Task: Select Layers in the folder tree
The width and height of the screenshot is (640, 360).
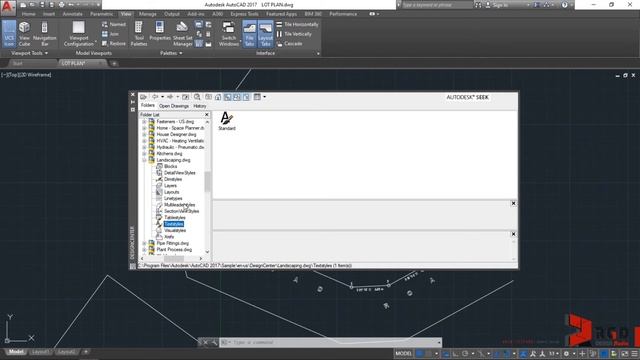Action: 170,186
